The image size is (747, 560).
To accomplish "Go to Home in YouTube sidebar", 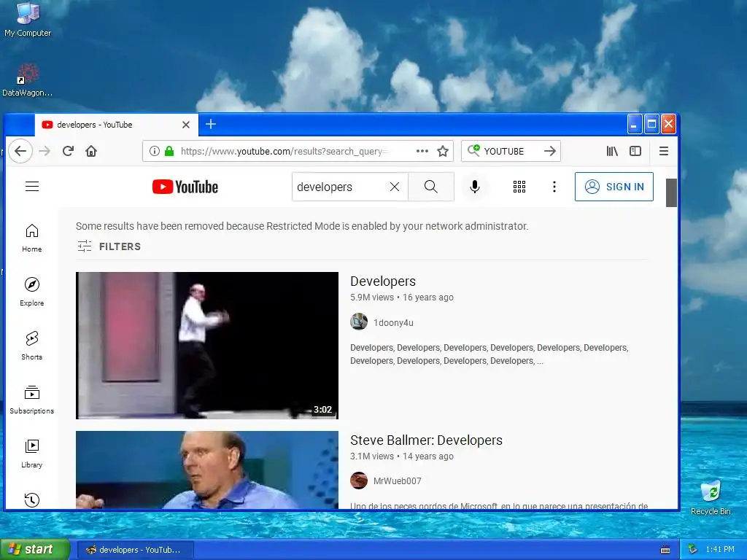I will click(x=32, y=238).
